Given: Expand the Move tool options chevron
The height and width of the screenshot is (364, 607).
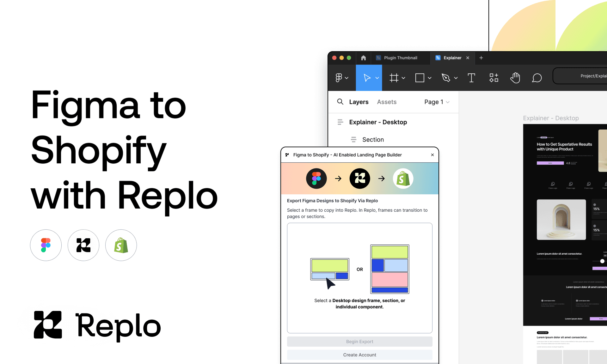Looking at the screenshot, I should (377, 78).
